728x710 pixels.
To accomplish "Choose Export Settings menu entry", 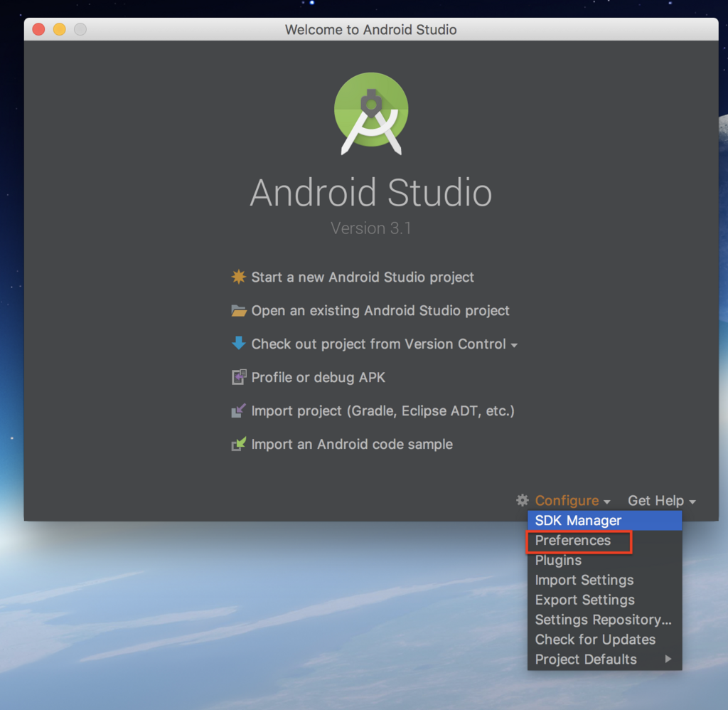I will pyautogui.click(x=604, y=600).
